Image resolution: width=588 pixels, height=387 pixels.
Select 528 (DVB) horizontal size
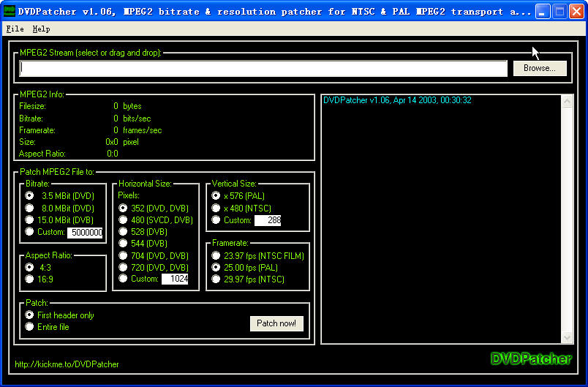123,231
